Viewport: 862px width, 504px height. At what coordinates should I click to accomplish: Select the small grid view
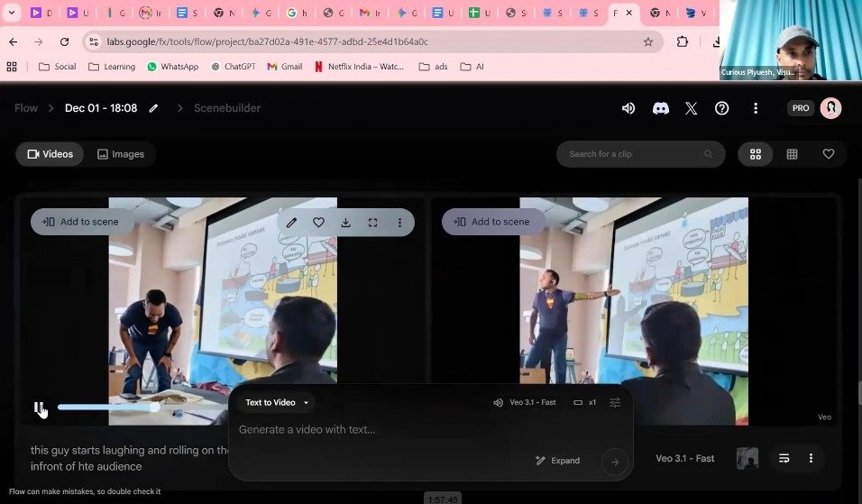793,154
